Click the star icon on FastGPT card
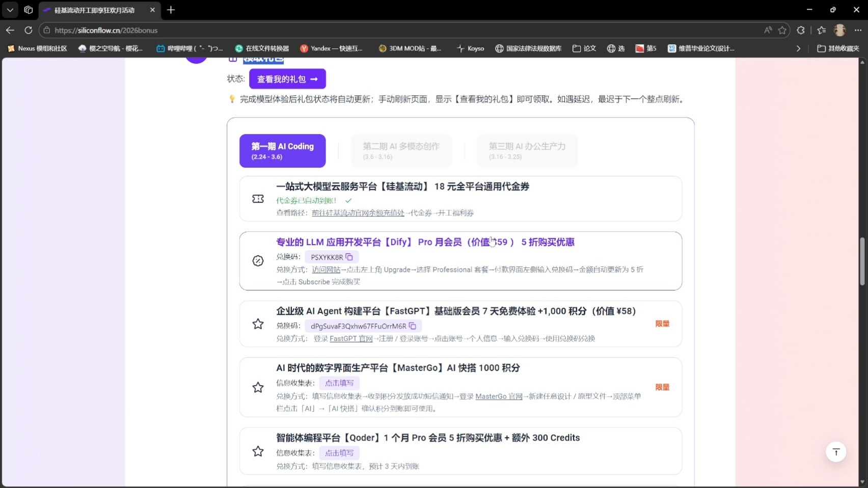Viewport: 868px width, 488px height. click(258, 324)
